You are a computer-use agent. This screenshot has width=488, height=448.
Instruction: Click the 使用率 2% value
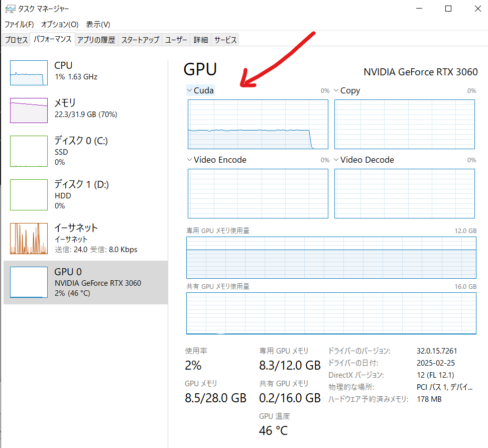click(x=193, y=366)
